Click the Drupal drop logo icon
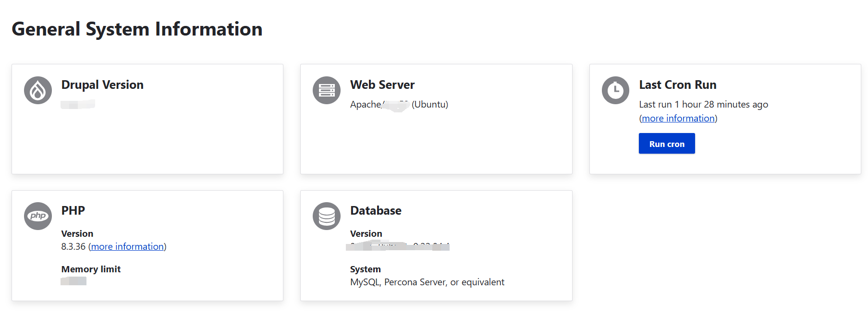 38,90
